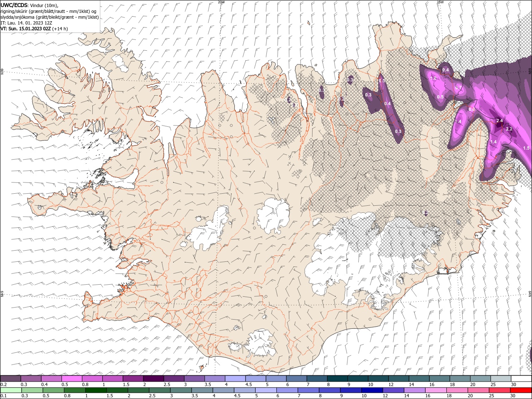The width and height of the screenshot is (532, 399).
Task: Click the '0.1' legend scale number
Action: click(3, 396)
